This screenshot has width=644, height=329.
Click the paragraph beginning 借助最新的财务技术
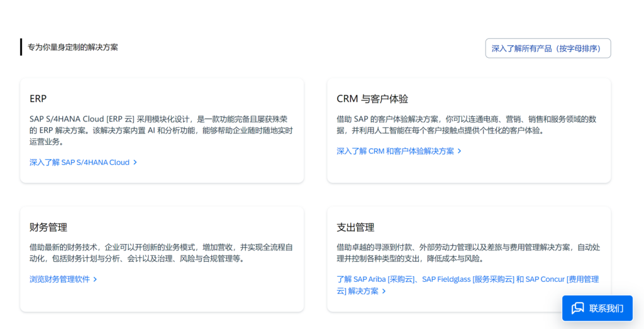tap(162, 253)
